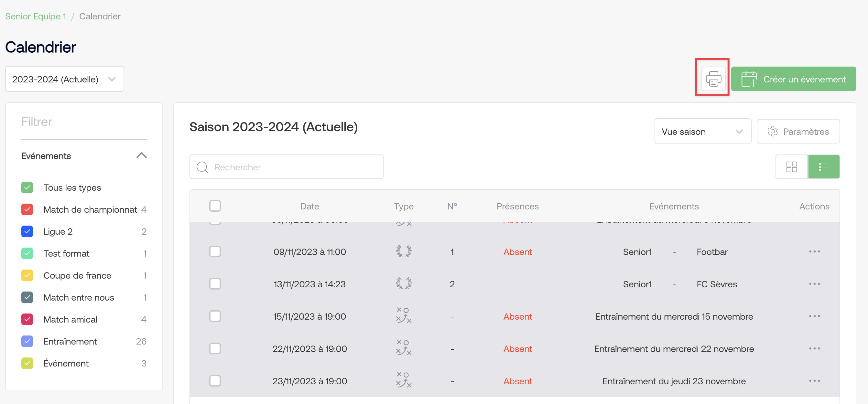The width and height of the screenshot is (868, 404).
Task: Click the Evénements column header
Action: [x=674, y=206]
